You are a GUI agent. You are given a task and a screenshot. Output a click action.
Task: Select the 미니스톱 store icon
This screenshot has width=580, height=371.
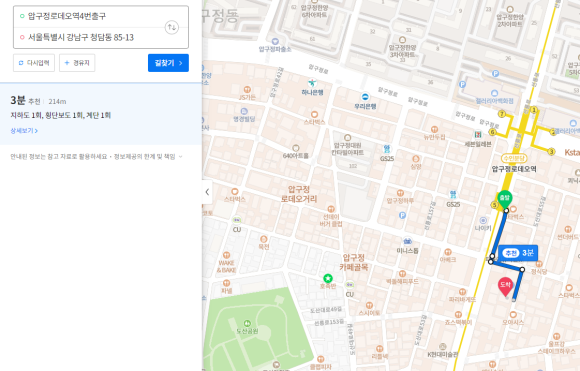[x=407, y=241]
